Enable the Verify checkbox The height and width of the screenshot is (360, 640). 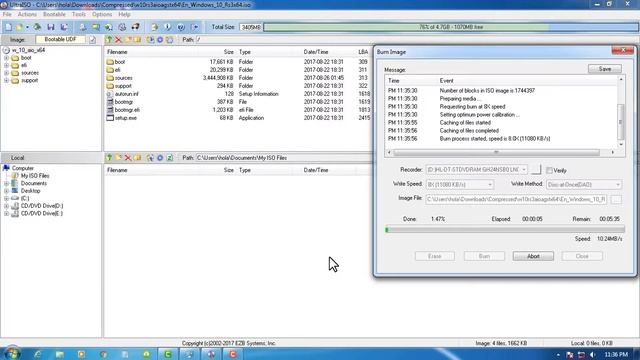[x=549, y=171]
